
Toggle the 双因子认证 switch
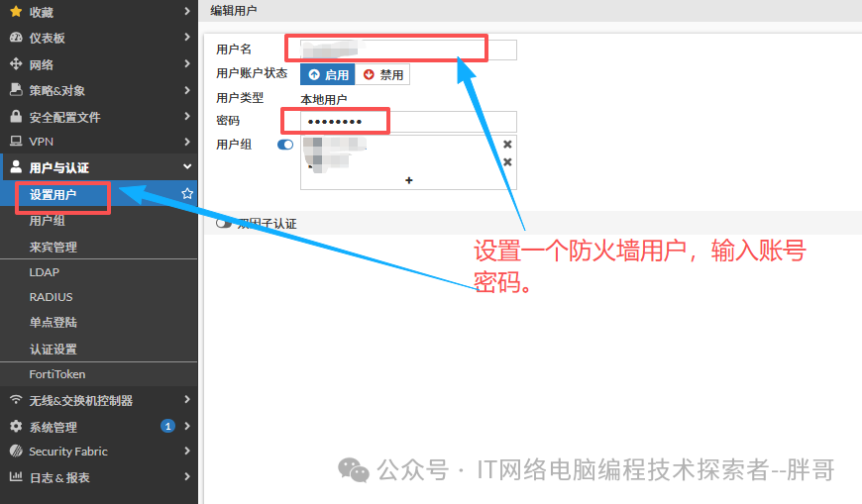tap(224, 223)
